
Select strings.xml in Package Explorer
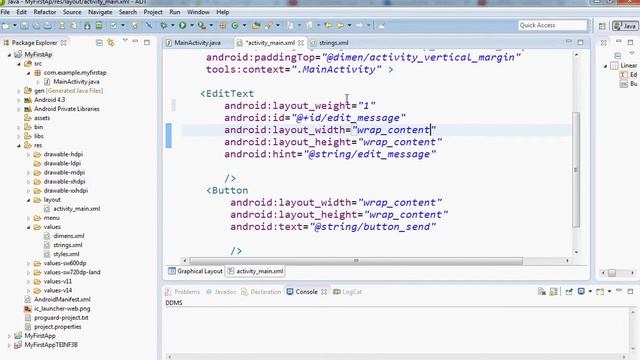[x=63, y=245]
